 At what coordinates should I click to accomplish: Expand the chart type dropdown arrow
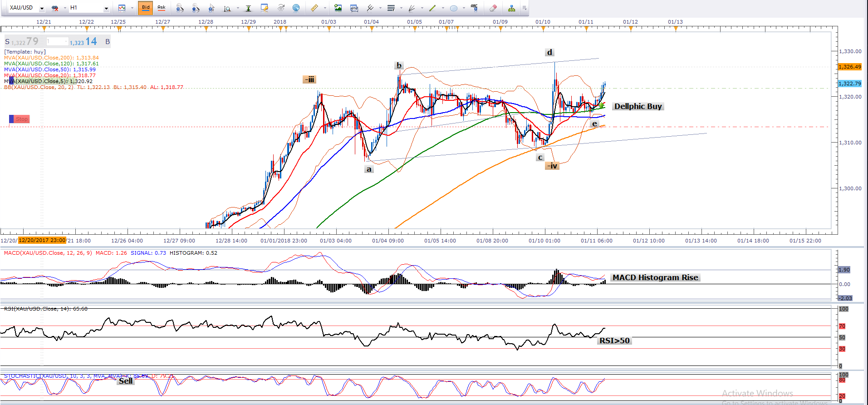click(132, 8)
